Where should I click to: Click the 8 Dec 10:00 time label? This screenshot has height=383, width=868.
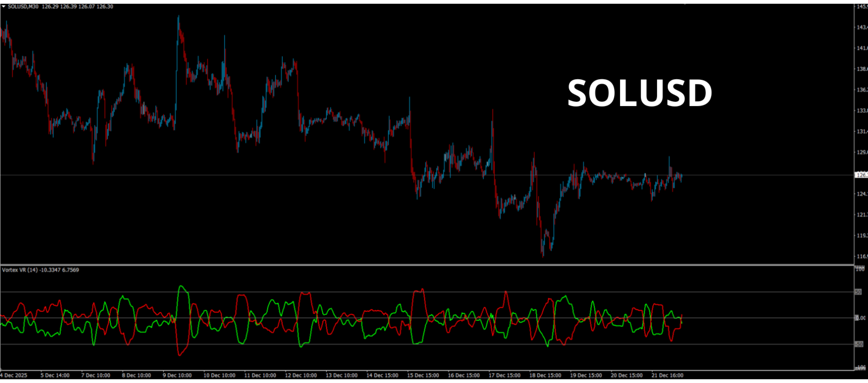(x=137, y=376)
